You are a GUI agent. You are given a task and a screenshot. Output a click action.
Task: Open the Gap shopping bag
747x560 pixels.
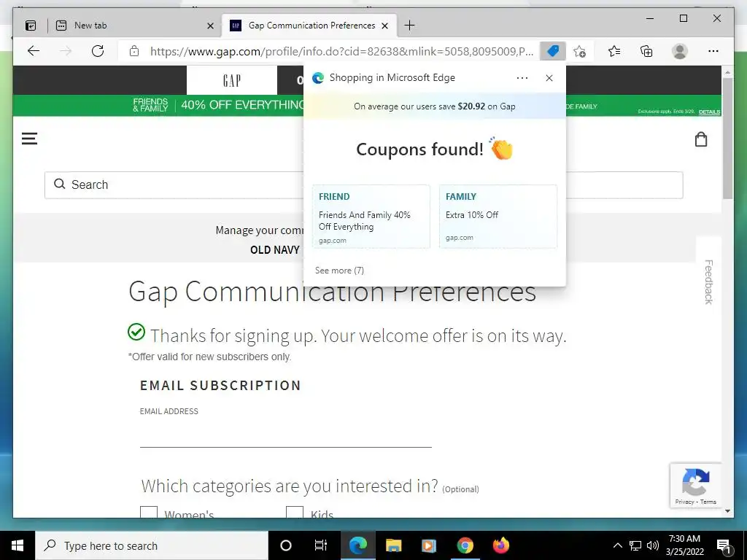coord(701,139)
